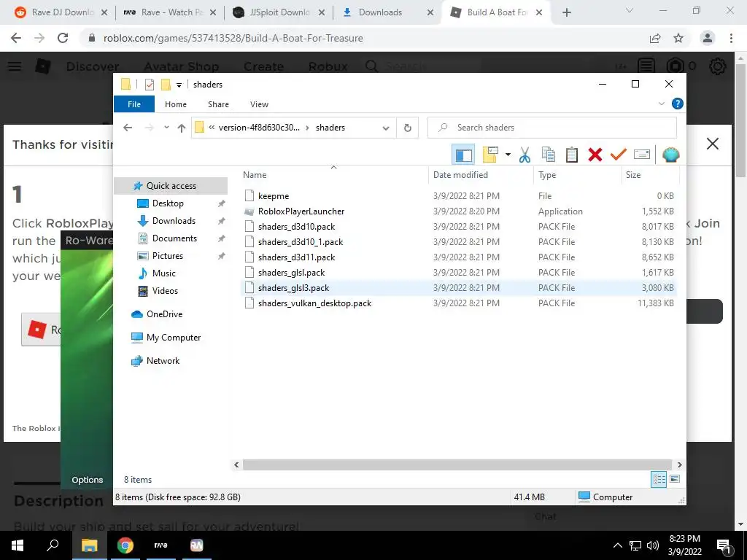Viewport: 747px width, 560px height.
Task: Click the Rename icon in toolbar
Action: tap(642, 155)
